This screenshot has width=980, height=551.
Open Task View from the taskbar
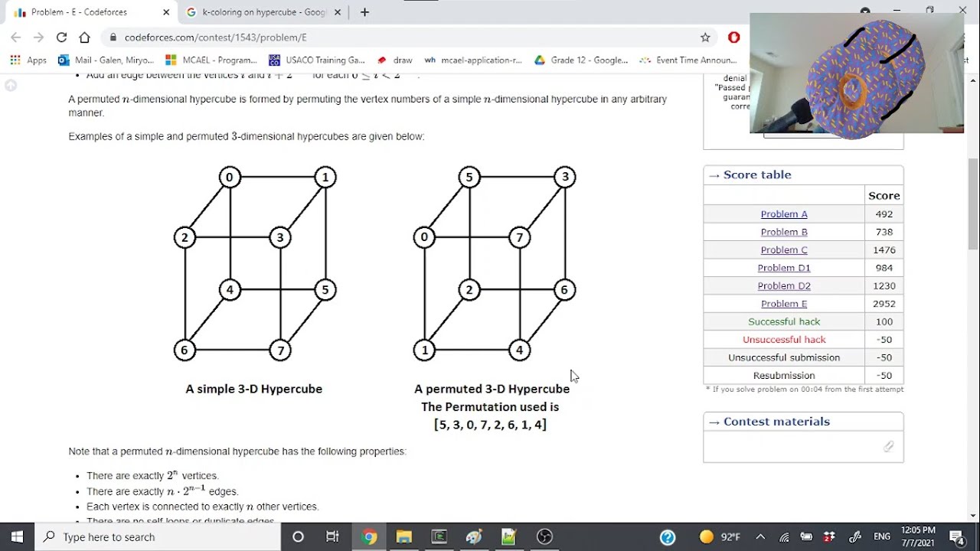tap(332, 536)
